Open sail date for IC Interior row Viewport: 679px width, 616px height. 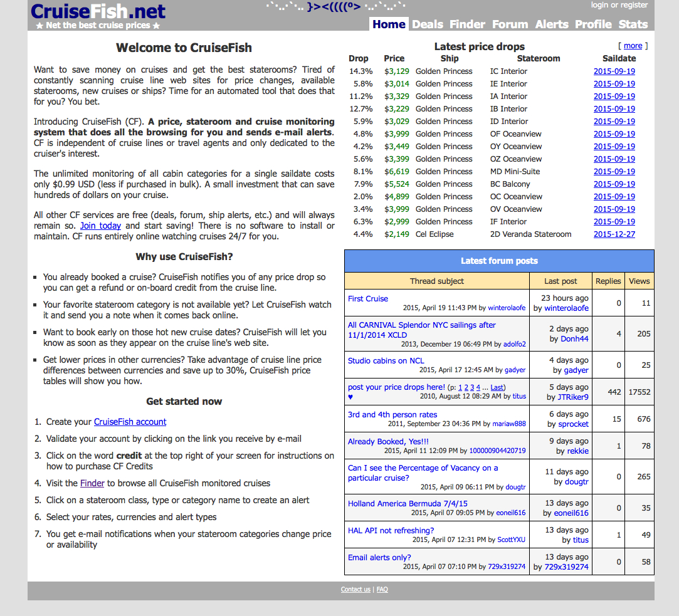click(614, 71)
